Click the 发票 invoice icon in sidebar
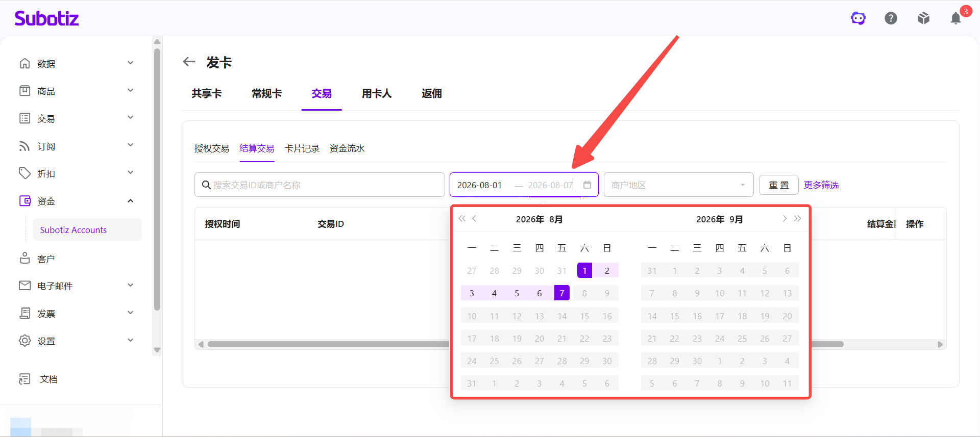Image resolution: width=980 pixels, height=437 pixels. 24,313
